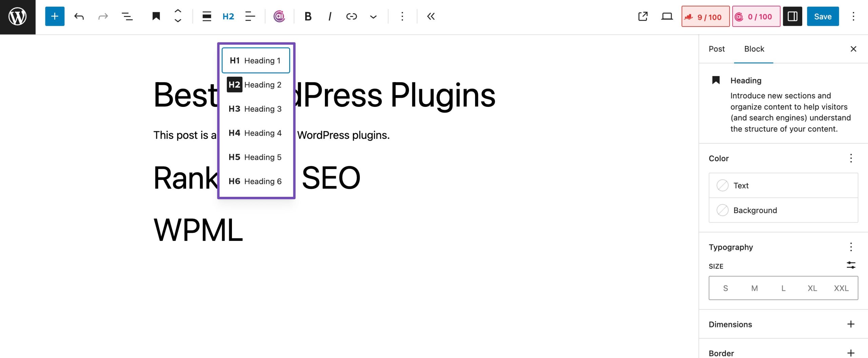Toggle italic formatting
Viewport: 868px width, 358px height.
(x=330, y=16)
